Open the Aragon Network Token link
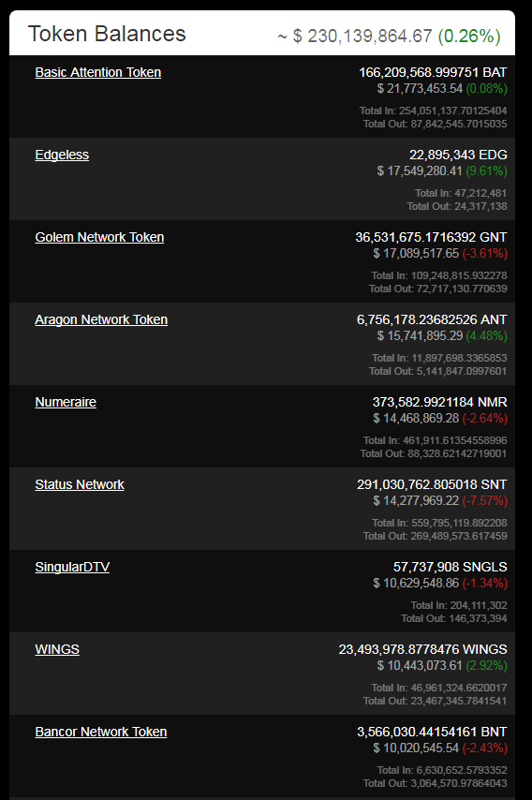 click(x=101, y=319)
